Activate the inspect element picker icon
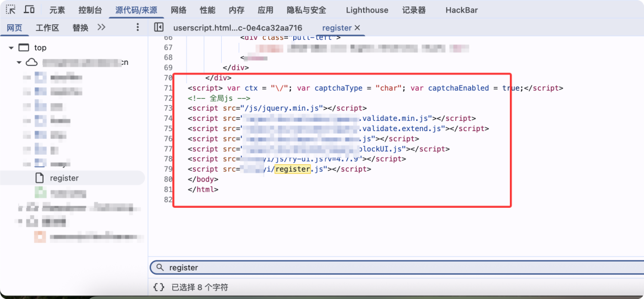 click(x=11, y=10)
